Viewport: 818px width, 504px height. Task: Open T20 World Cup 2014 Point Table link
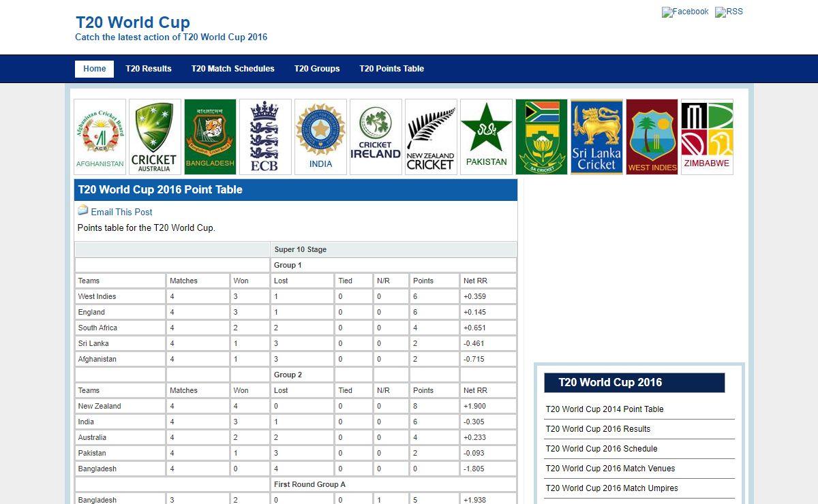(x=605, y=409)
